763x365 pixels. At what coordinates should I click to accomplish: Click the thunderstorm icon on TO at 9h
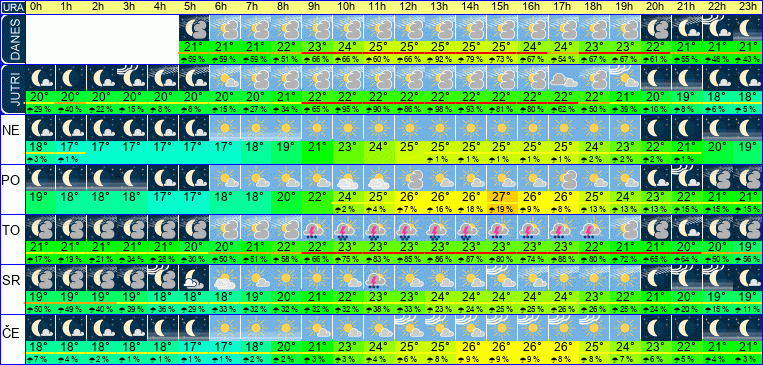tap(317, 228)
